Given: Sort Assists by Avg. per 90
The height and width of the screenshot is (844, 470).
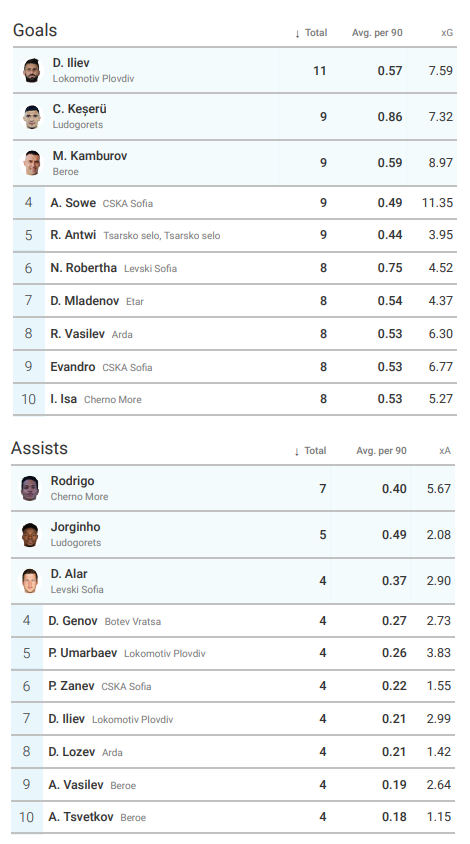Looking at the screenshot, I should pyautogui.click(x=381, y=451).
